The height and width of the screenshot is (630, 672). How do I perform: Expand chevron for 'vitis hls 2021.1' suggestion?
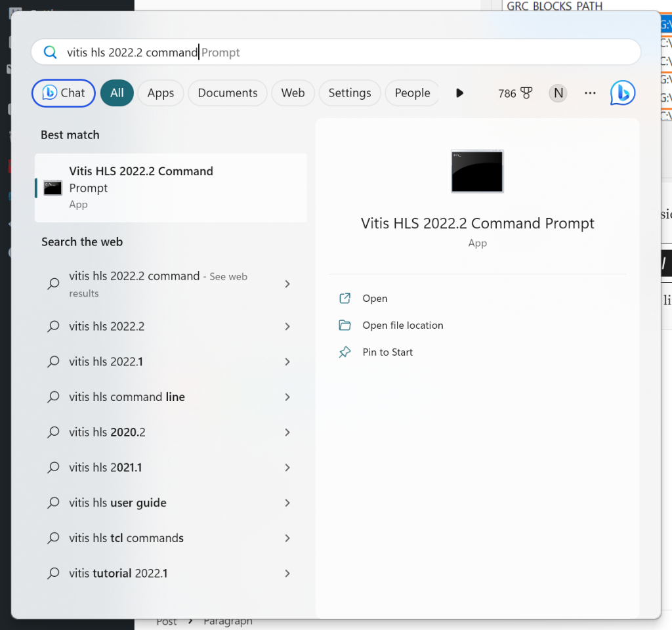287,467
